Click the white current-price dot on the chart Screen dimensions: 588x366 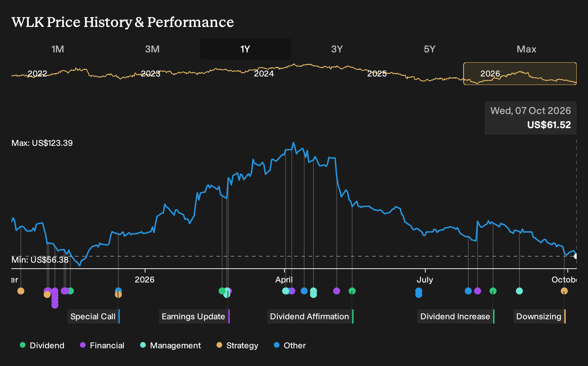[576, 256]
